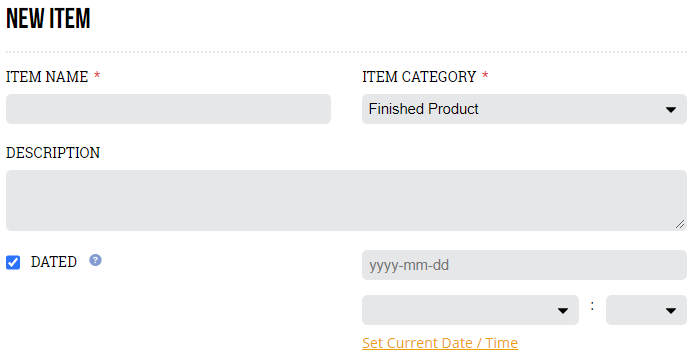The image size is (700, 361).
Task: Click the DATED label text
Action: click(x=54, y=262)
